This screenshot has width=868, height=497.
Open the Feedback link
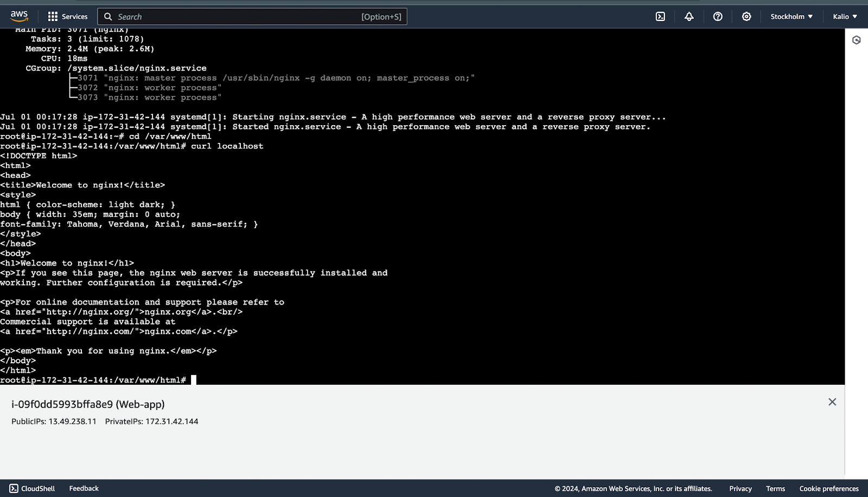point(84,488)
